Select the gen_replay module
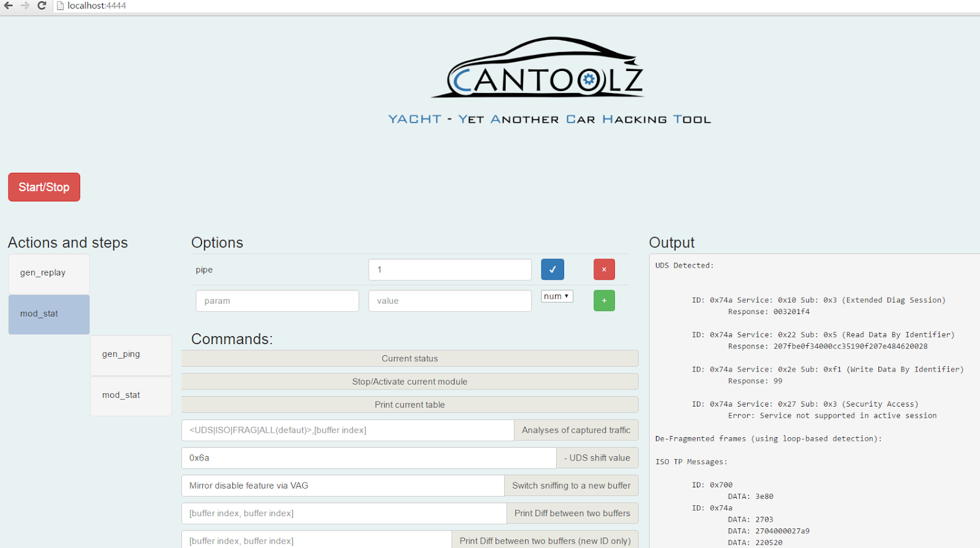 pyautogui.click(x=49, y=273)
